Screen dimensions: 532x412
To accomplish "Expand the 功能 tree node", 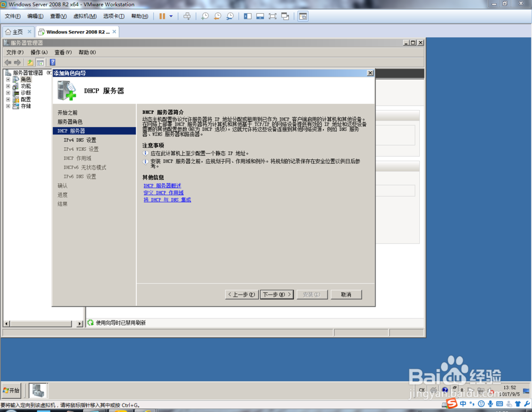I will (8, 86).
